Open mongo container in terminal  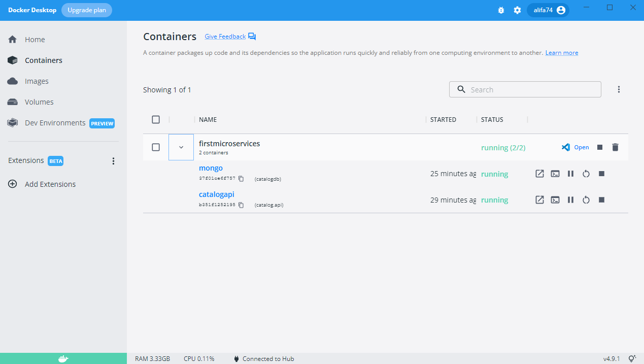(x=555, y=173)
